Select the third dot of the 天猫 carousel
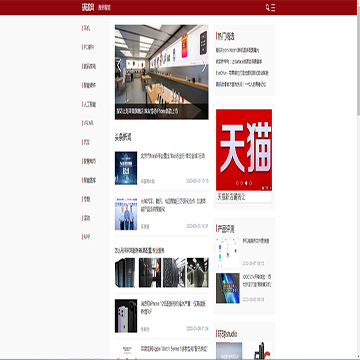The image size is (360, 360). (246, 183)
